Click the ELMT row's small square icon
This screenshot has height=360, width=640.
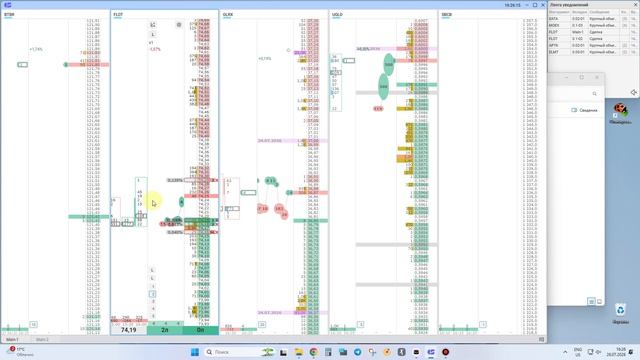pos(624,52)
